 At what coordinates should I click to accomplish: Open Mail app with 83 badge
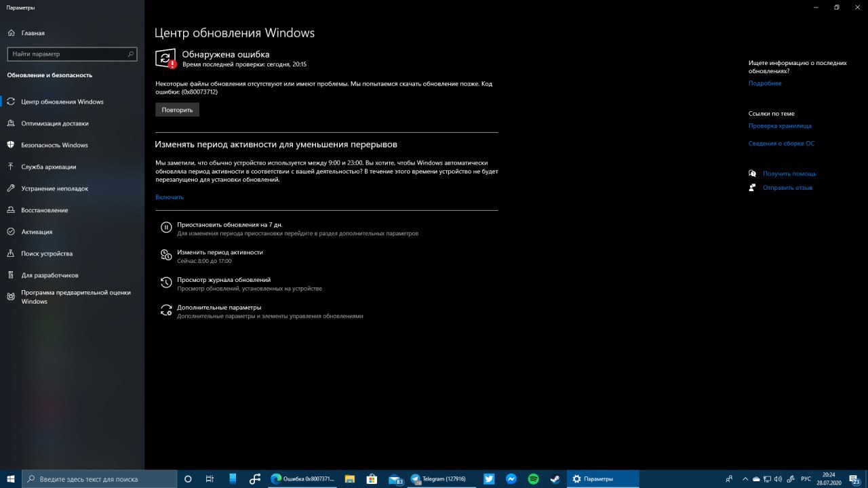(395, 479)
